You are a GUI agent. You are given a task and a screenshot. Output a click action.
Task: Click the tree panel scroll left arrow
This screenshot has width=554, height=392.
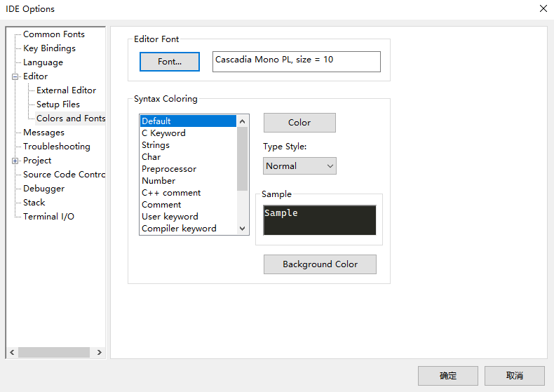coord(12,352)
